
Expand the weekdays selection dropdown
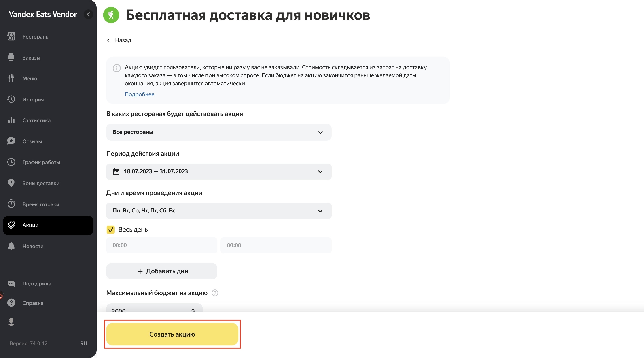click(x=219, y=211)
